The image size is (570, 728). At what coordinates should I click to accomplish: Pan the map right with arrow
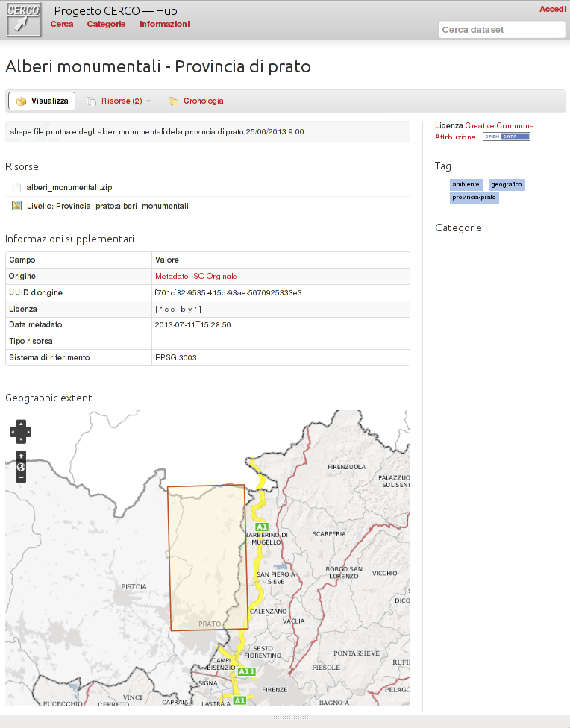[28, 432]
